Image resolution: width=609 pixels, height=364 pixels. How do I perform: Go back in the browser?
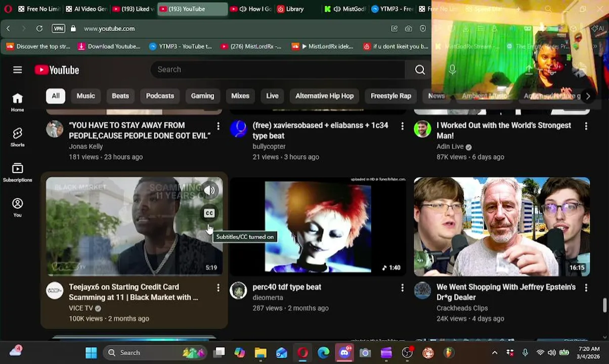(8, 29)
